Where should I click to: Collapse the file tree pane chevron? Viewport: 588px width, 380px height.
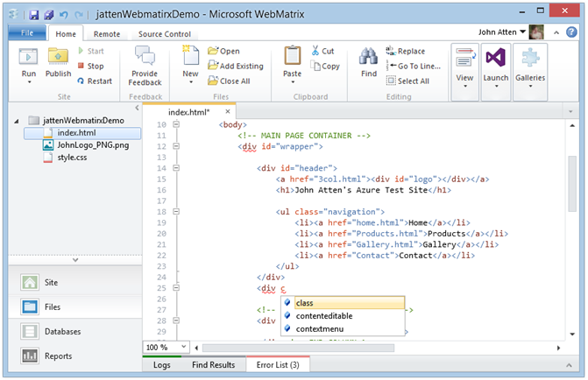pos(137,108)
